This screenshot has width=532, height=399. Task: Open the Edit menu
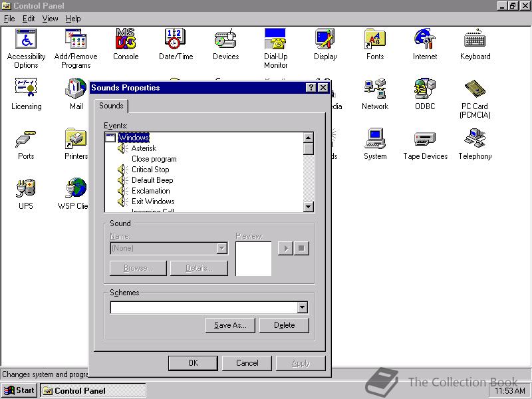(x=29, y=19)
